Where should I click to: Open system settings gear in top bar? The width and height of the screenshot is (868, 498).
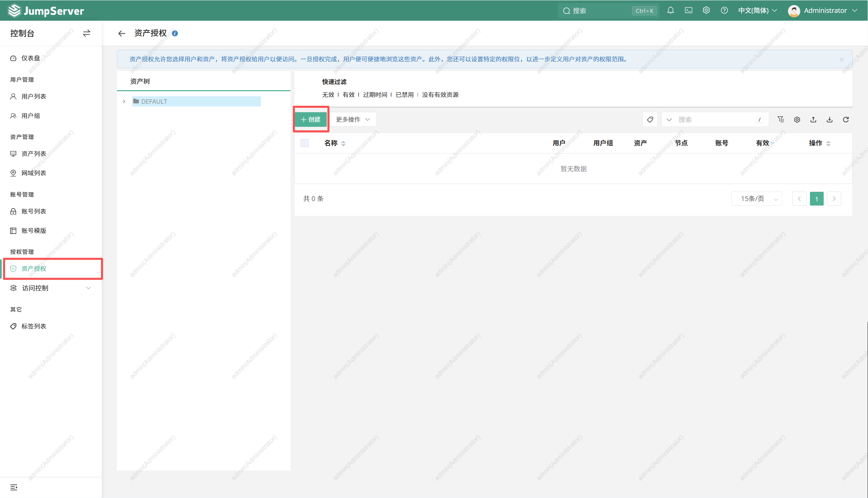point(706,11)
